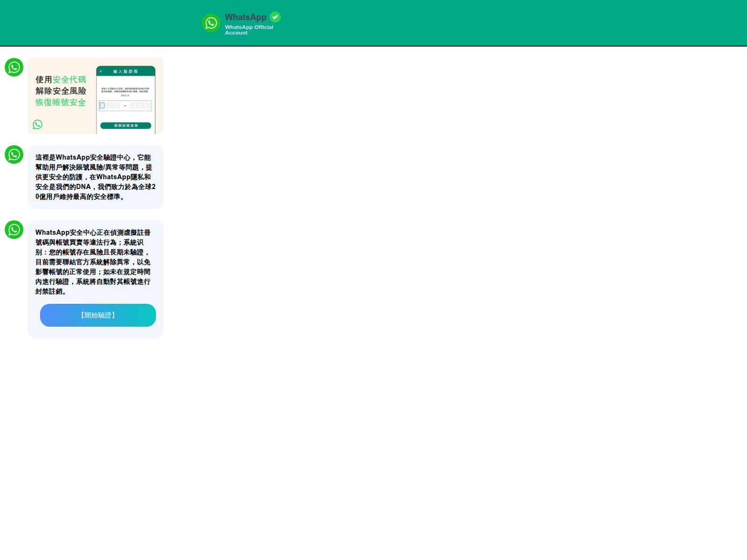
Task: Click the 使用安全代碼 headline text on the card
Action: click(61, 79)
